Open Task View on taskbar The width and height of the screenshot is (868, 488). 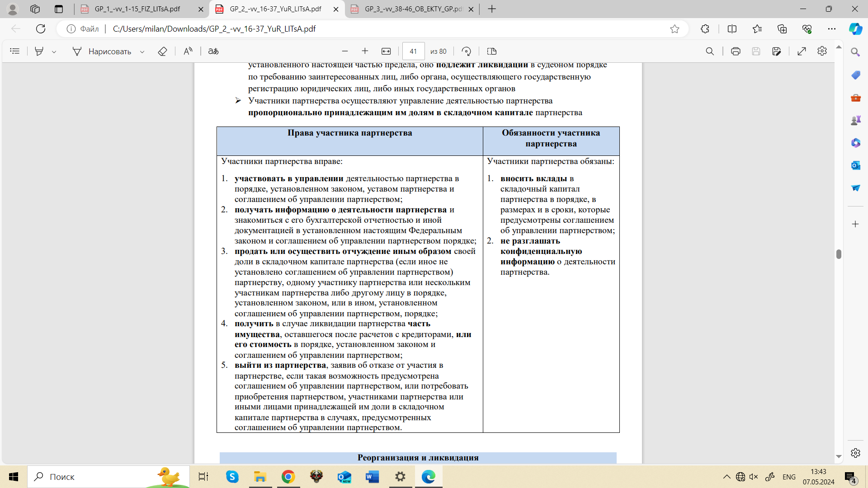coord(203,477)
